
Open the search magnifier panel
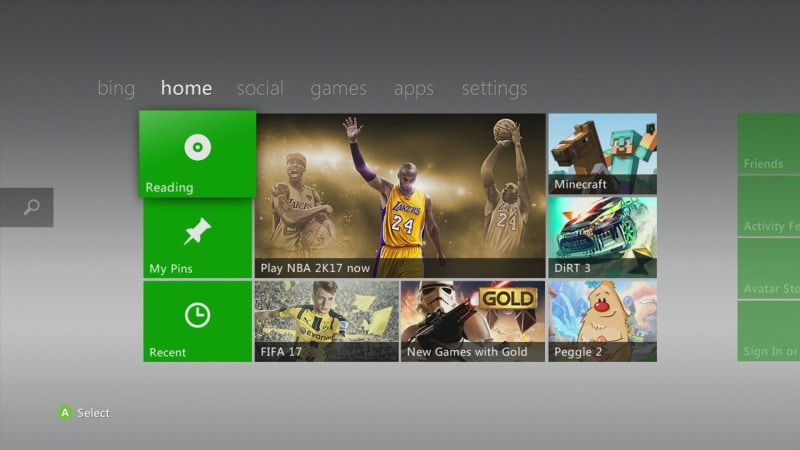(x=27, y=207)
